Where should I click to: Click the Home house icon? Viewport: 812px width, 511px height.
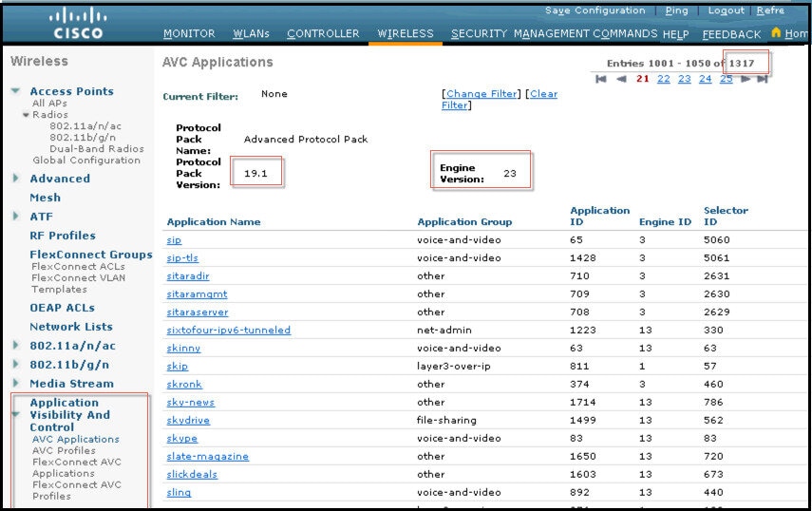click(776, 32)
